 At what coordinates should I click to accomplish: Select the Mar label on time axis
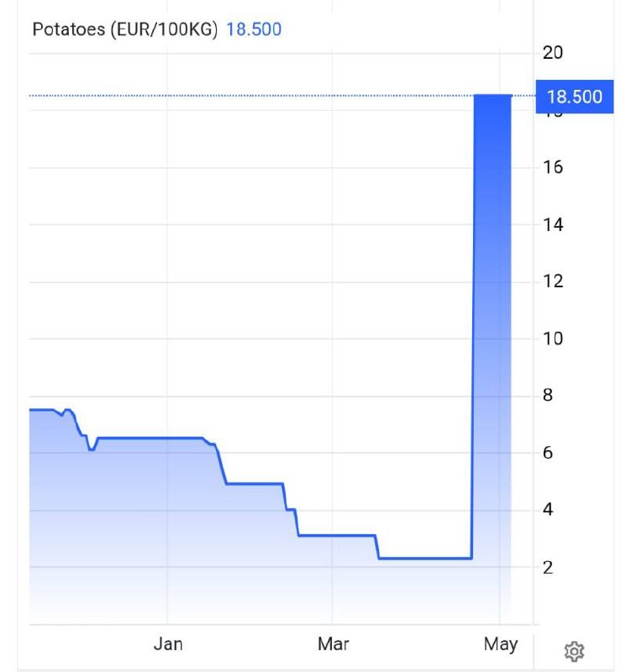[333, 644]
